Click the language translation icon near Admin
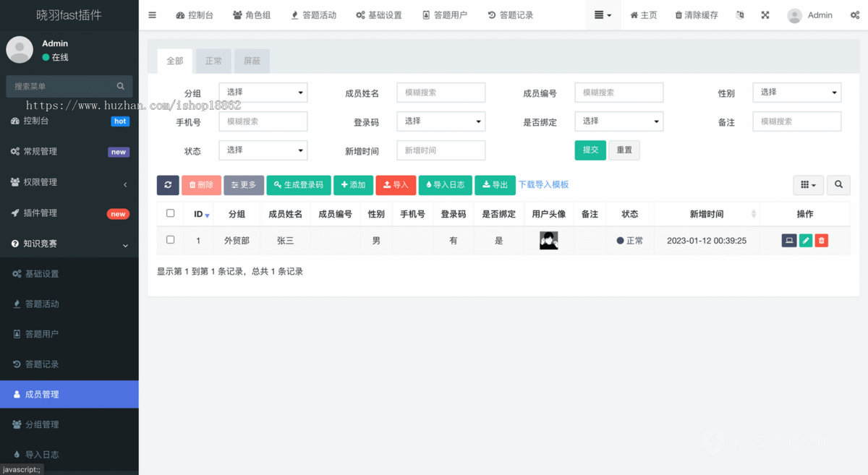 point(739,14)
